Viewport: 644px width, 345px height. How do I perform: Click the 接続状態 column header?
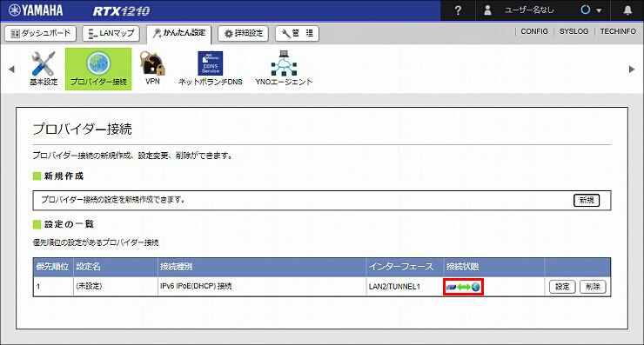pos(494,267)
